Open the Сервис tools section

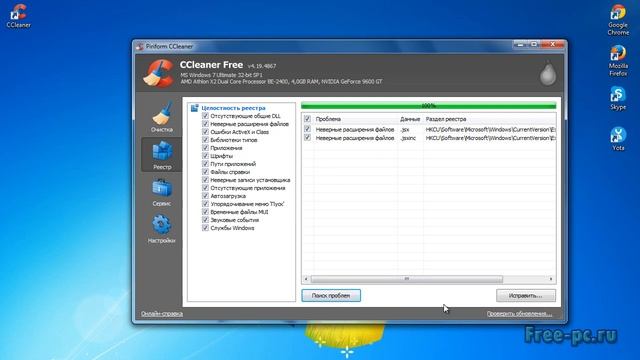[162, 192]
